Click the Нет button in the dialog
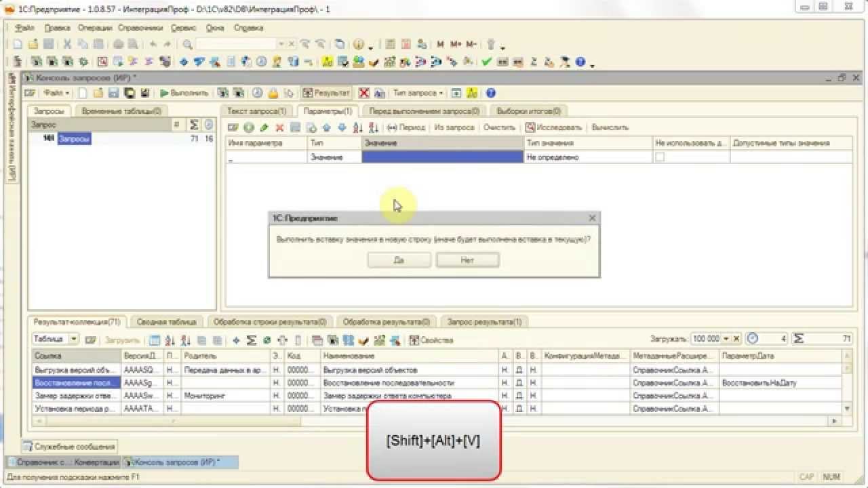 467,260
